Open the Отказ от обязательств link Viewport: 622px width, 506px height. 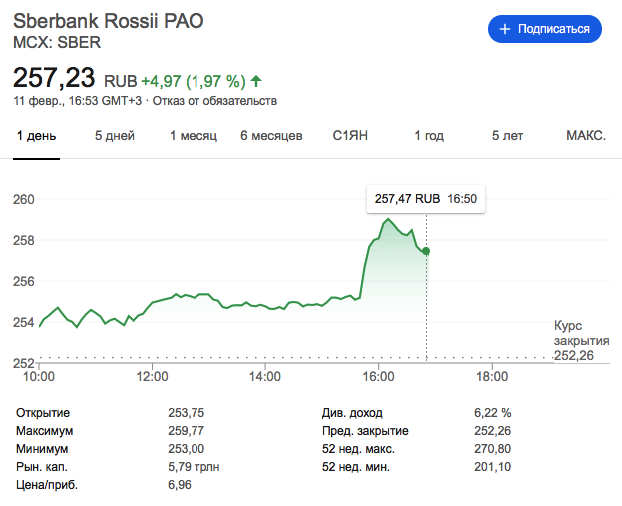(214, 101)
